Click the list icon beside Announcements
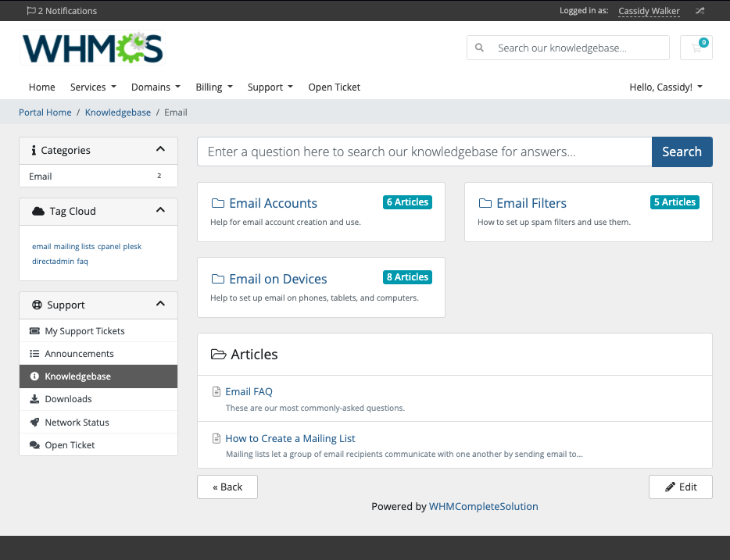The height and width of the screenshot is (560, 730). tap(34, 354)
